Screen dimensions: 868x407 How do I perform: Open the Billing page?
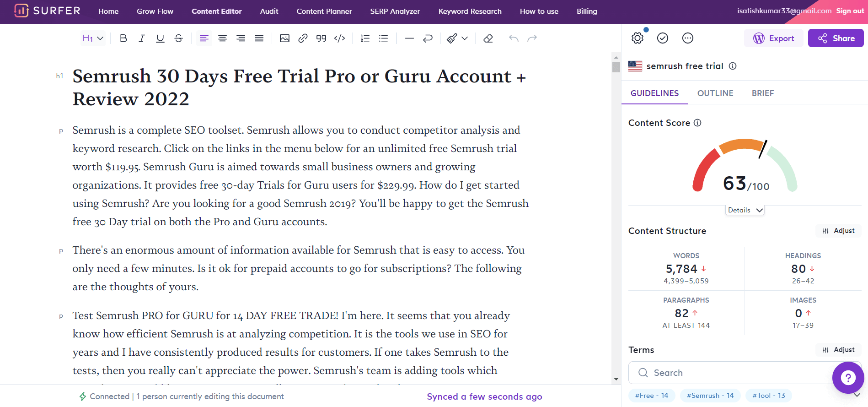point(587,11)
